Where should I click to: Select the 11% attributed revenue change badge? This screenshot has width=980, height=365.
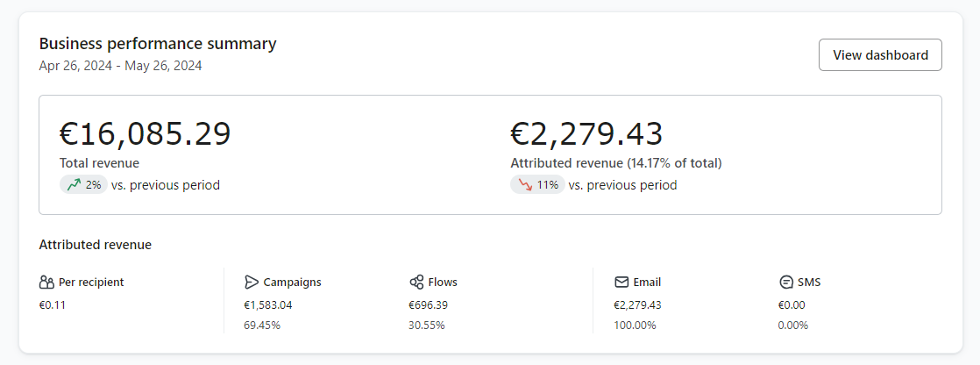tap(537, 185)
